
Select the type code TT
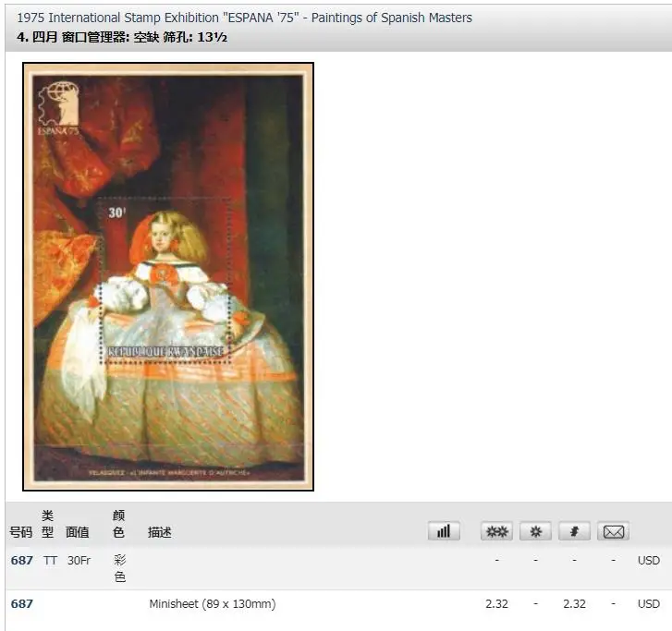click(x=50, y=560)
